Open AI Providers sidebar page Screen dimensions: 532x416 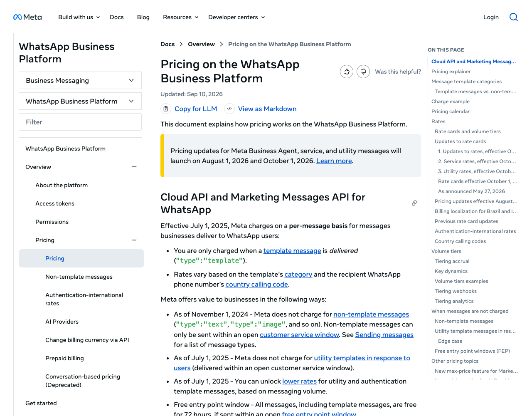62,322
